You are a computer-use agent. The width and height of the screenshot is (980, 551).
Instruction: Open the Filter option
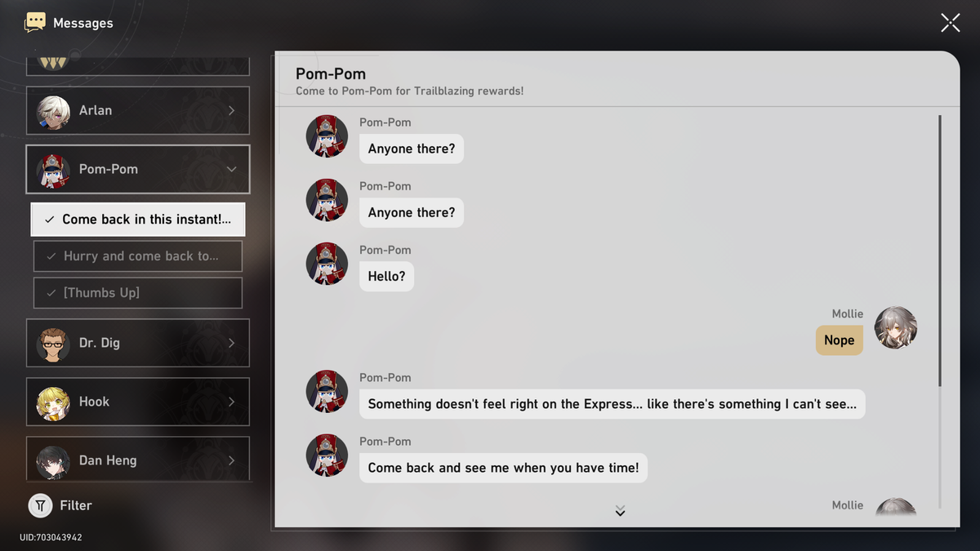60,506
